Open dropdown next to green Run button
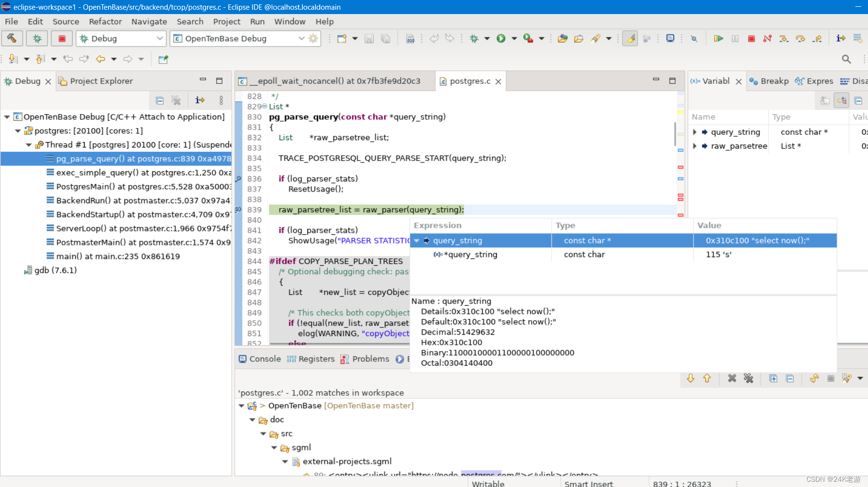 click(x=514, y=38)
